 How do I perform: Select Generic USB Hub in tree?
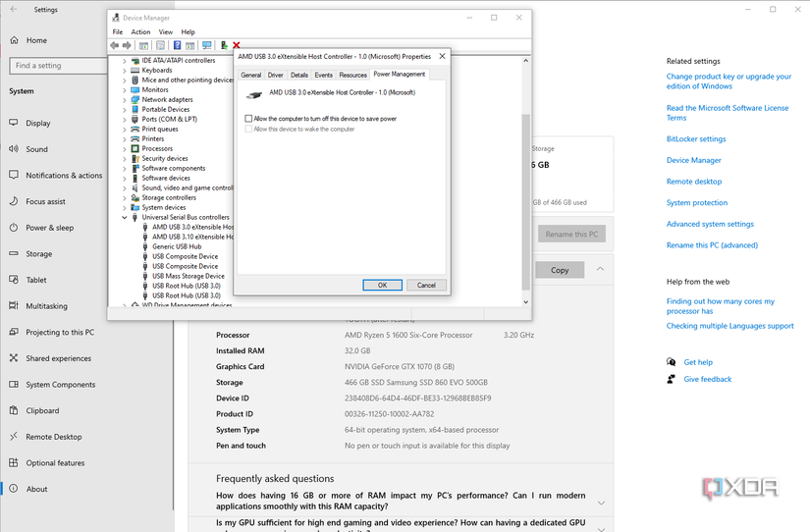177,247
